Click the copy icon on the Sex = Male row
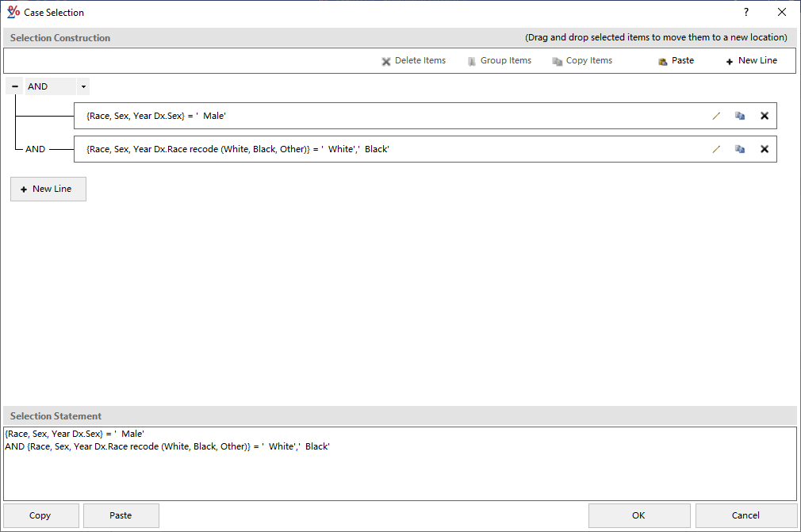The height and width of the screenshot is (532, 801). tap(740, 116)
